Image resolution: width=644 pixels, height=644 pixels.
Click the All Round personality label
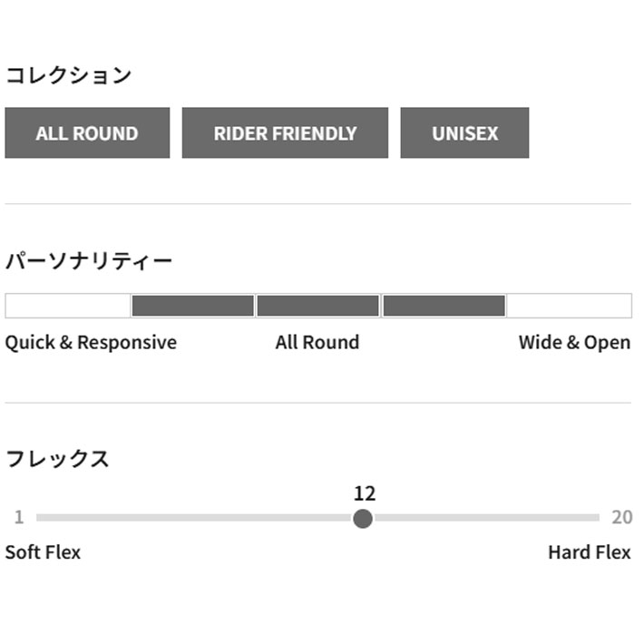click(x=317, y=343)
